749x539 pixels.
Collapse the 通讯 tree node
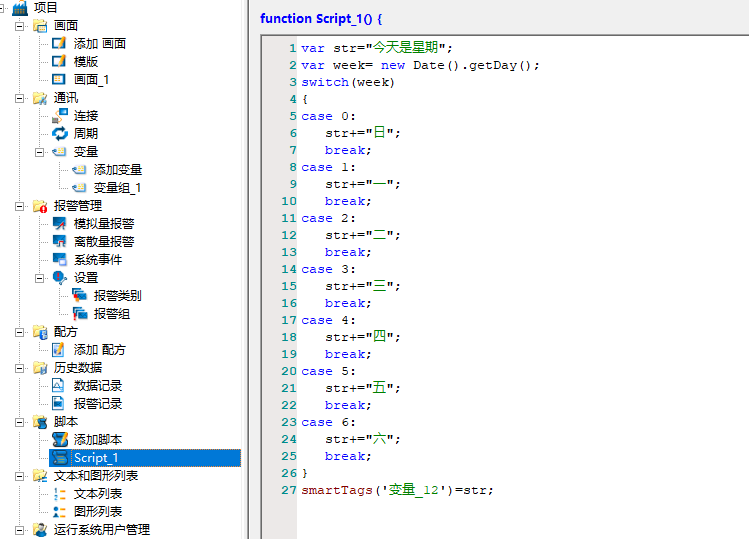tap(20, 98)
